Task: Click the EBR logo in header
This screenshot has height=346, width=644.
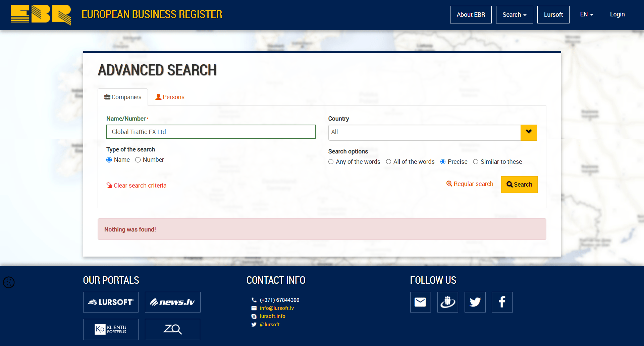Action: (x=41, y=15)
